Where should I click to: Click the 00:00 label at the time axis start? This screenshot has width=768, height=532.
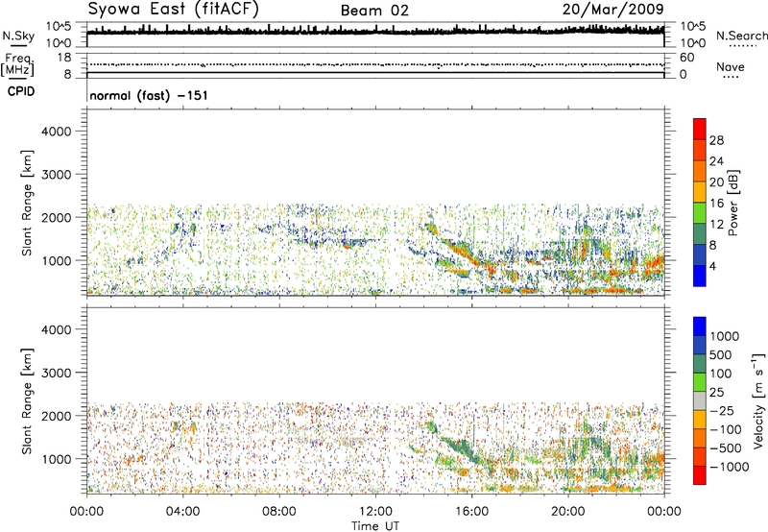(x=86, y=512)
